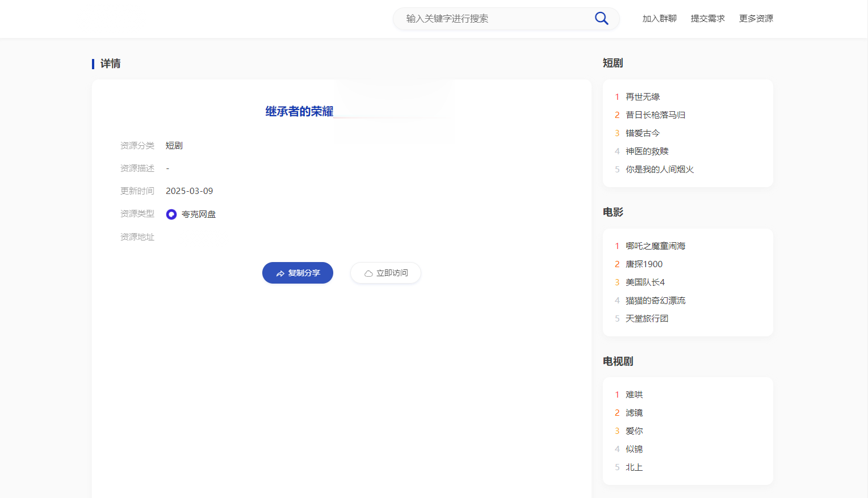This screenshot has width=868, height=498.
Task: Click the blue bar icon beside 详情
Action: click(94, 64)
